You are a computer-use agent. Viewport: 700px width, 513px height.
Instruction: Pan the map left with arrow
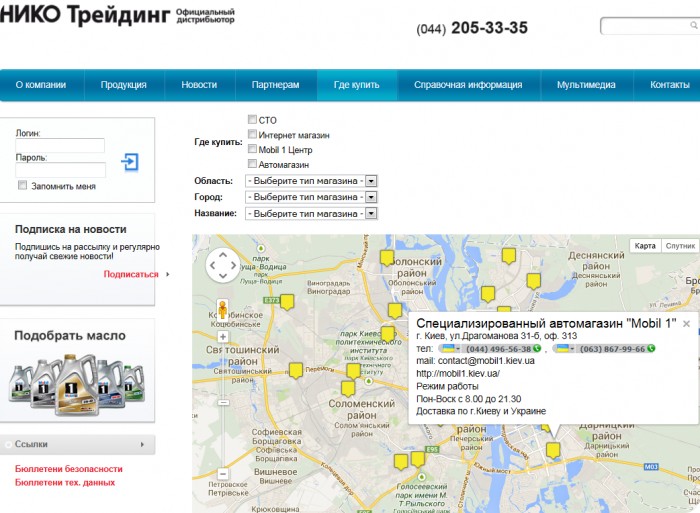[212, 265]
